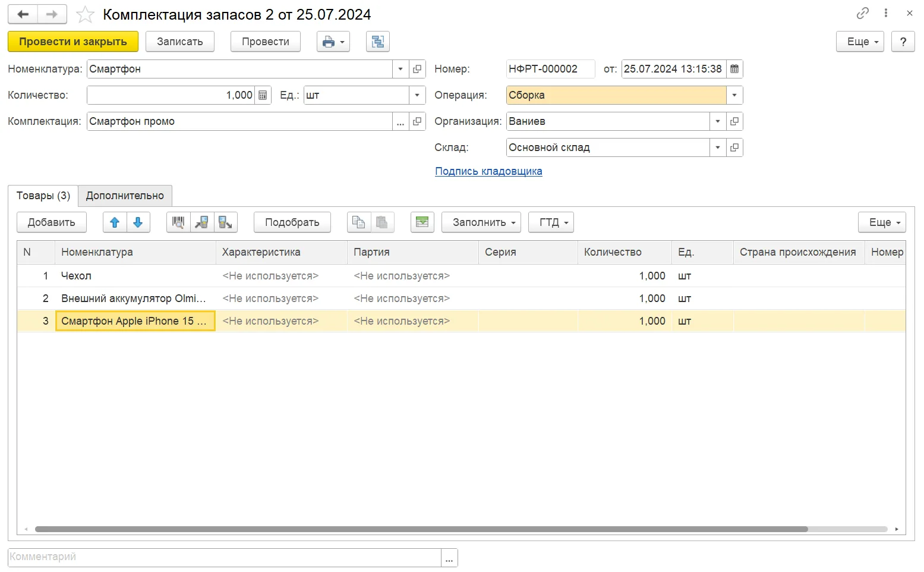Image resolution: width=924 pixels, height=572 pixels.
Task: Open the three-dot window menu icon
Action: (x=886, y=13)
